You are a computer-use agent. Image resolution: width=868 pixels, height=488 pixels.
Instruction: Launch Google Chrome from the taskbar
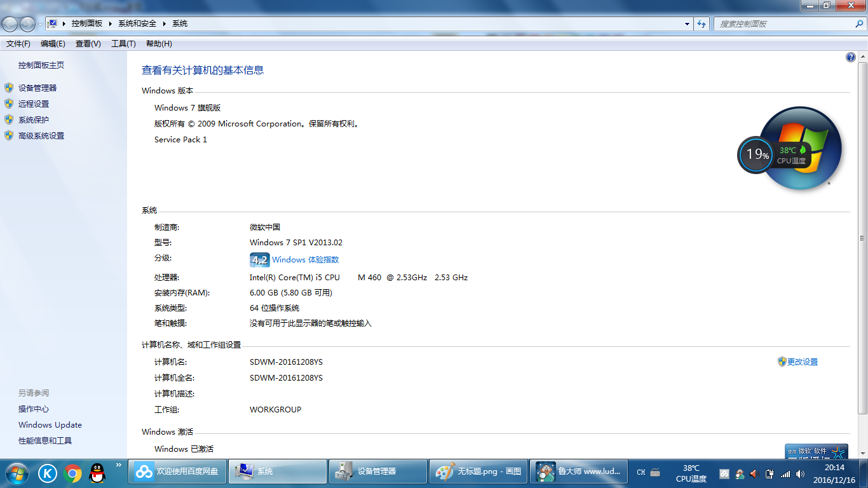[72, 473]
